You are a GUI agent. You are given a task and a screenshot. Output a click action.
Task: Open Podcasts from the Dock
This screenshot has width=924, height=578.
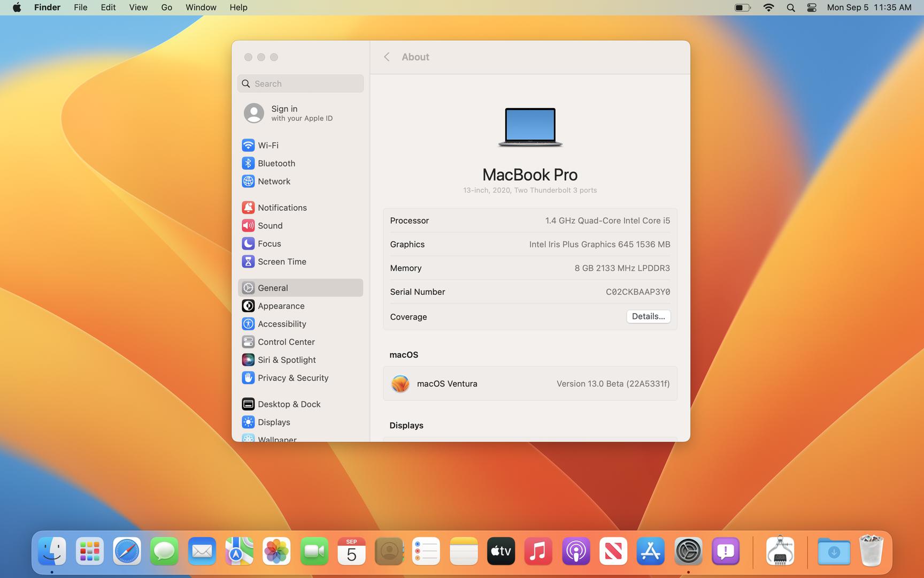click(576, 551)
